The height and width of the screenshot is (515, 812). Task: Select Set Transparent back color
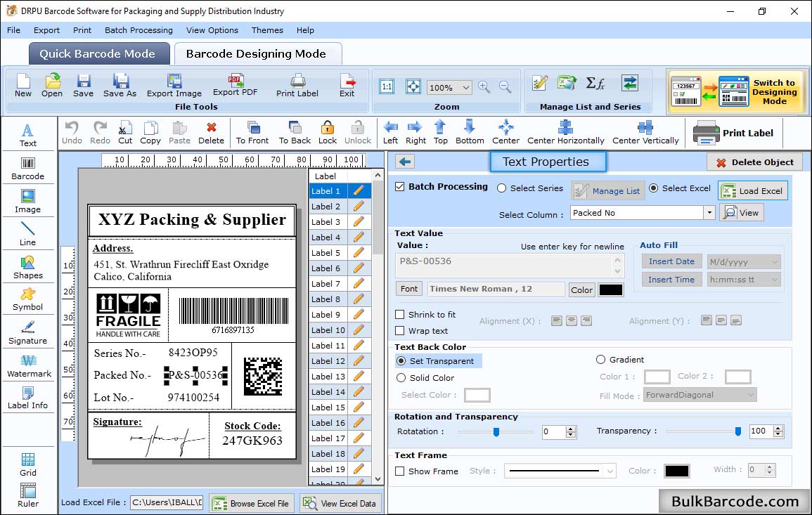click(x=401, y=360)
